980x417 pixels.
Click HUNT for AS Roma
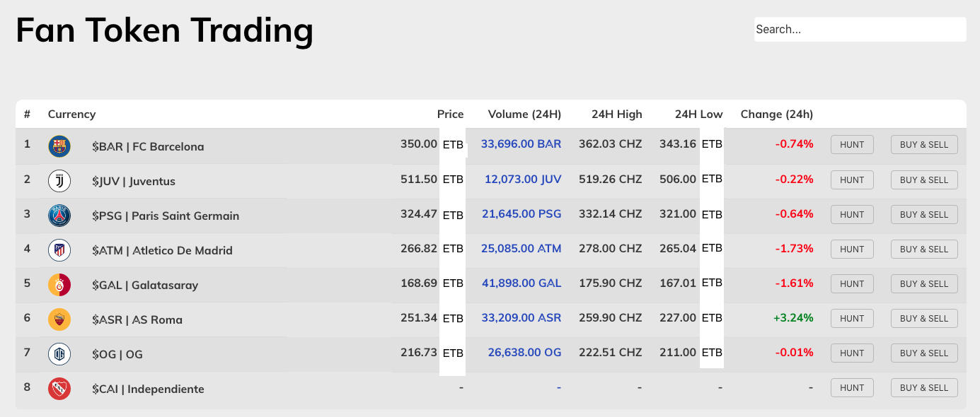(852, 318)
